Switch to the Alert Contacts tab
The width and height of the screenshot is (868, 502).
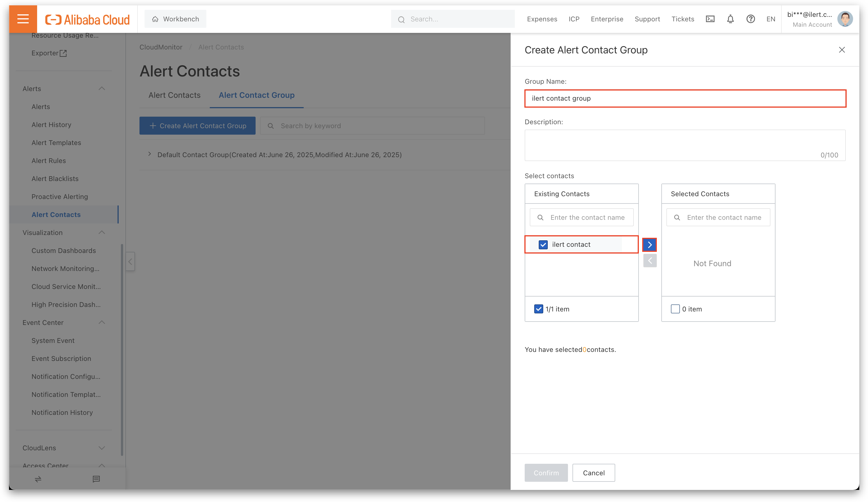174,95
